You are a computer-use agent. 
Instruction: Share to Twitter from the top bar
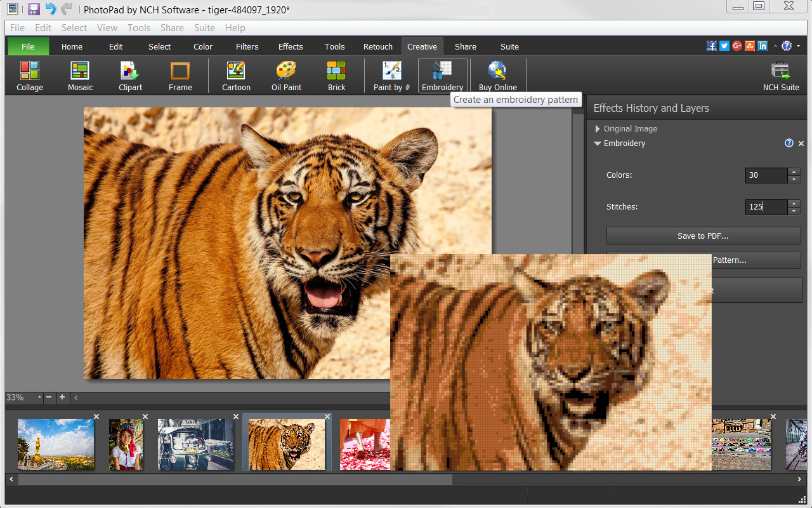(724, 45)
